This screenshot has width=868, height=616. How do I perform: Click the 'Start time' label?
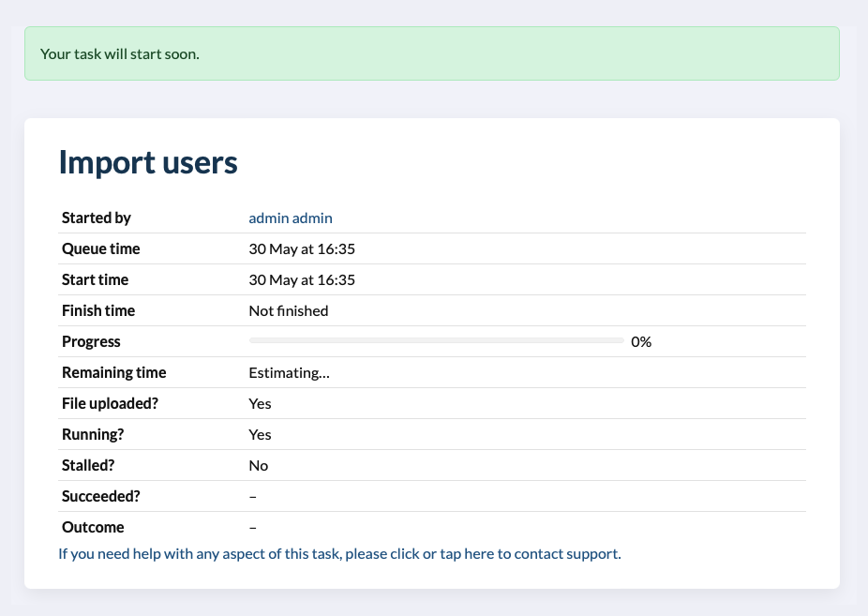pos(96,280)
